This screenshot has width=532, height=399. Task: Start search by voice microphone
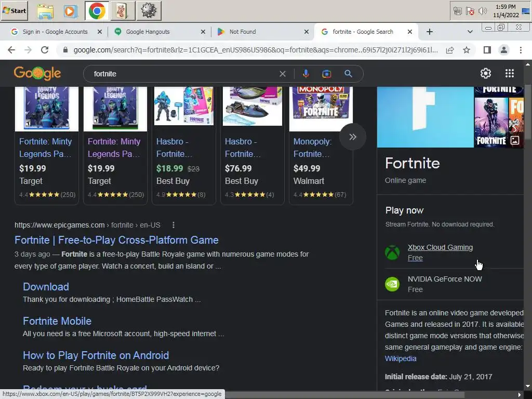305,74
